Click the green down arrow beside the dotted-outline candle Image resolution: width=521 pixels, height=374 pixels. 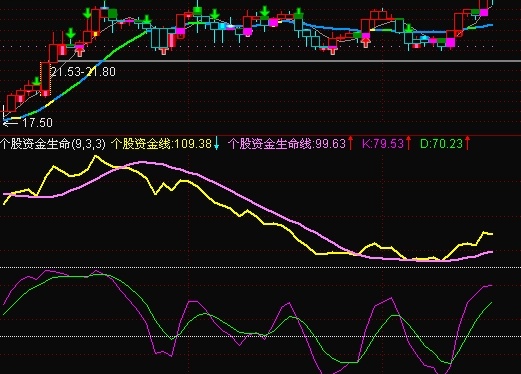36,81
